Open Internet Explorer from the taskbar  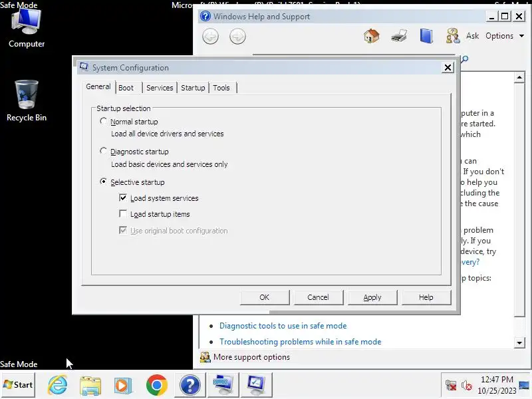(57, 385)
